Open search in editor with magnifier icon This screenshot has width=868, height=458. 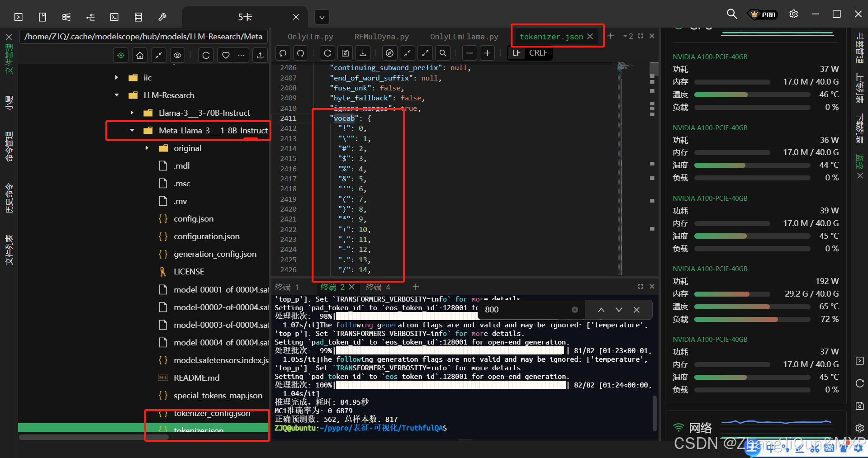443,53
